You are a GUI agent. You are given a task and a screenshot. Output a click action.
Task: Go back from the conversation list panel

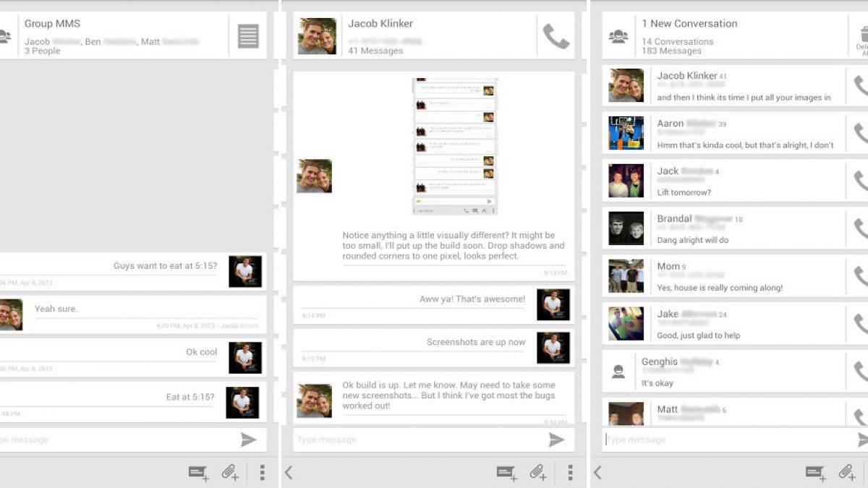[x=597, y=473]
